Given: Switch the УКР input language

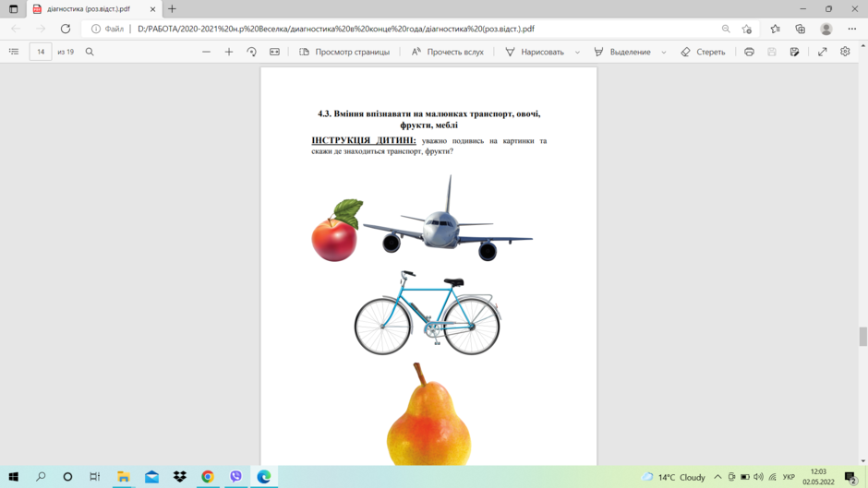Looking at the screenshot, I should click(789, 477).
